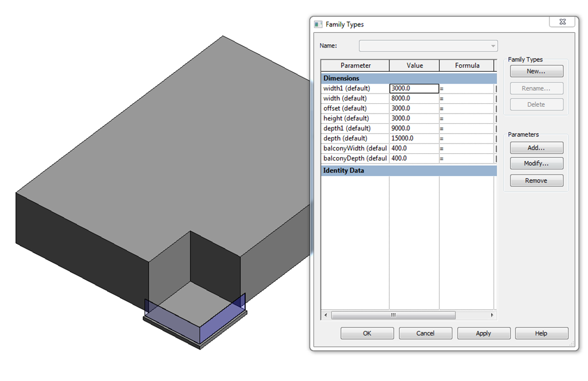Viewport: 588px width, 381px height.
Task: Click the Value column header
Action: tap(415, 65)
